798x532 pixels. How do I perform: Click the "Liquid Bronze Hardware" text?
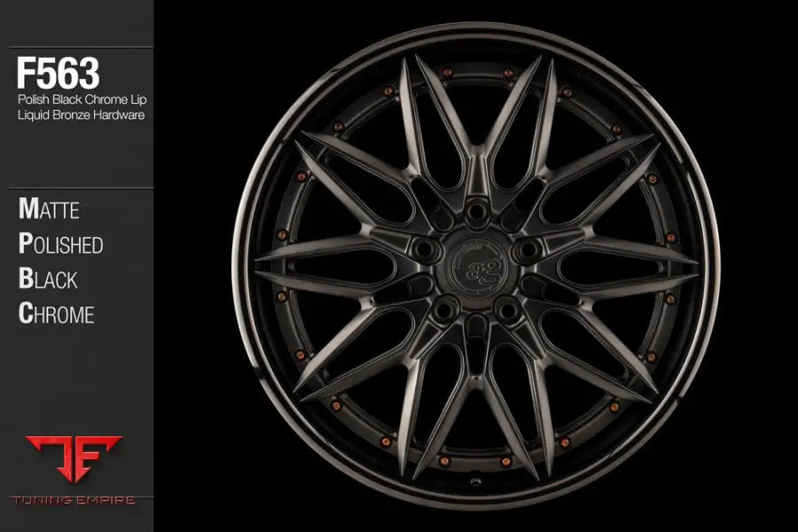[81, 114]
